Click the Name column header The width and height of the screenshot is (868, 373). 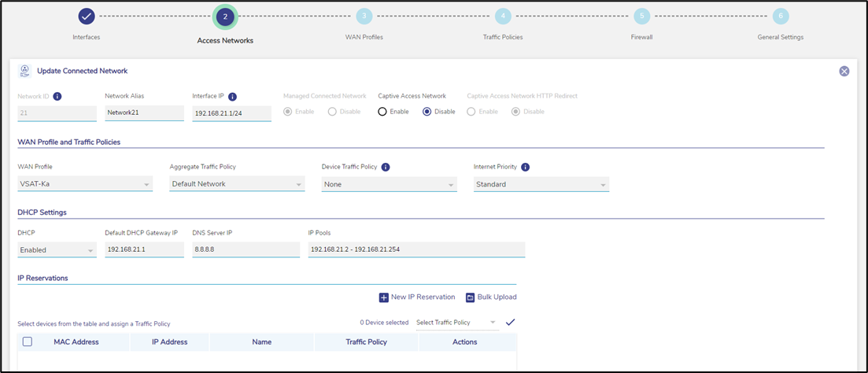[261, 342]
